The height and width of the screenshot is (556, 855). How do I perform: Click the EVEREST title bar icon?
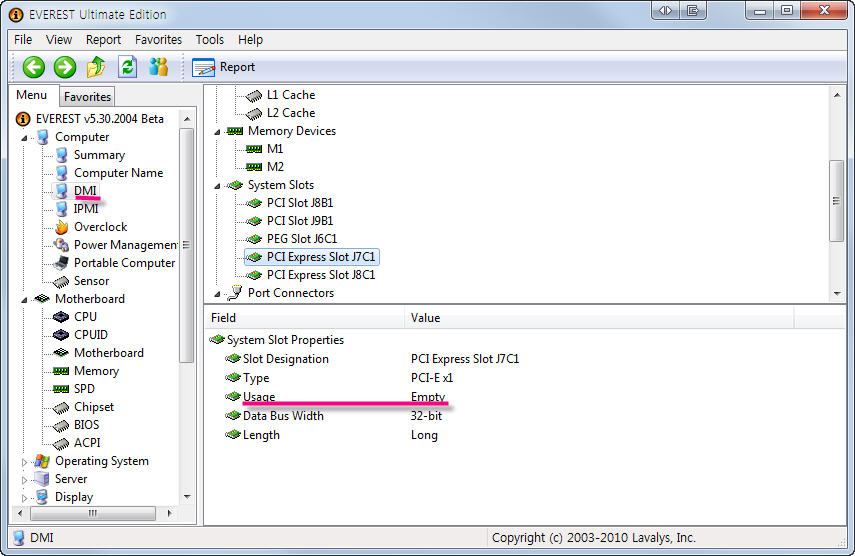16,15
